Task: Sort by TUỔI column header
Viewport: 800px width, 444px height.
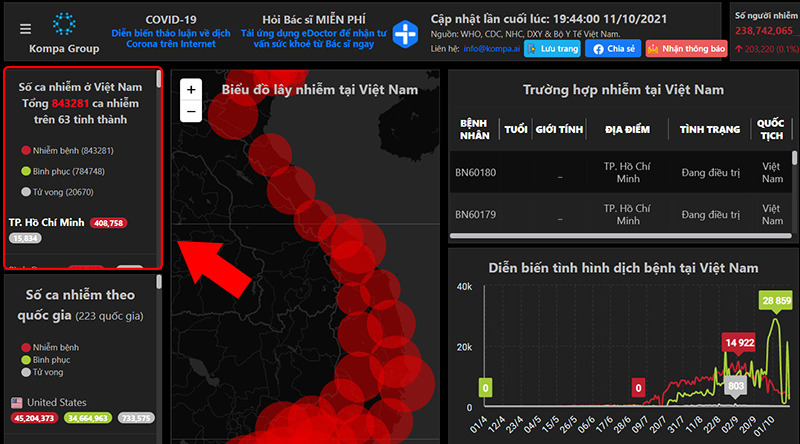Action: [x=516, y=130]
